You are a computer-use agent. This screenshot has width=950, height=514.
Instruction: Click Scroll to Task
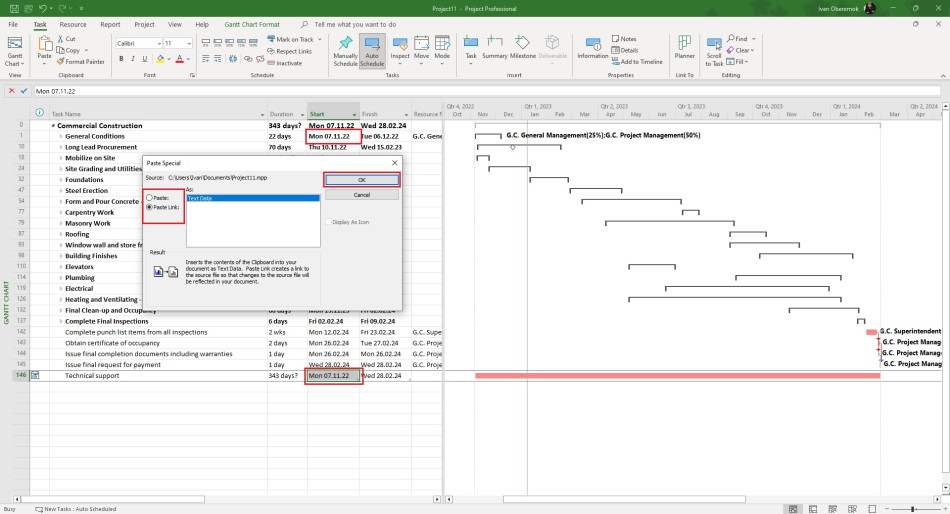[714, 51]
